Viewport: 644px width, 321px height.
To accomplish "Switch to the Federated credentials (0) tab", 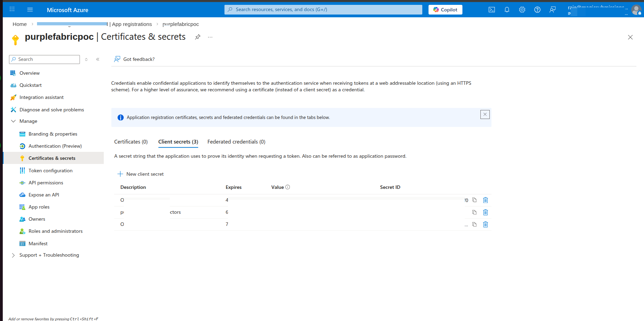I will coord(236,142).
